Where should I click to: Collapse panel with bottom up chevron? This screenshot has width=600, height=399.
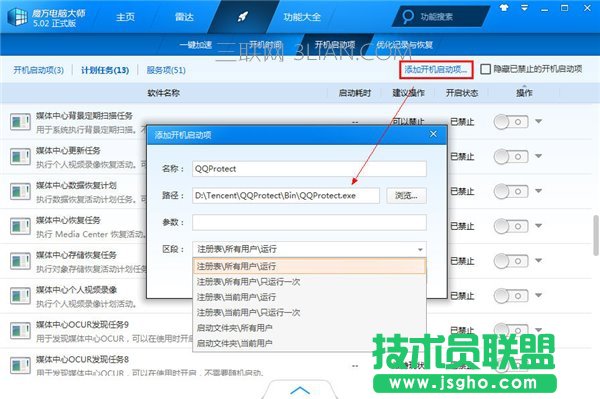300,390
